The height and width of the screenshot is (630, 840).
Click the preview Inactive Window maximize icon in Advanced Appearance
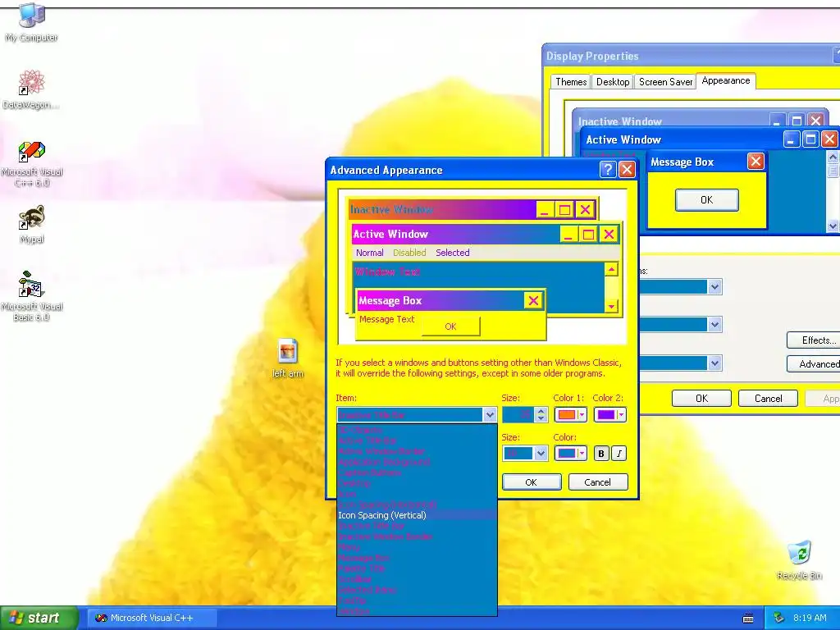564,209
